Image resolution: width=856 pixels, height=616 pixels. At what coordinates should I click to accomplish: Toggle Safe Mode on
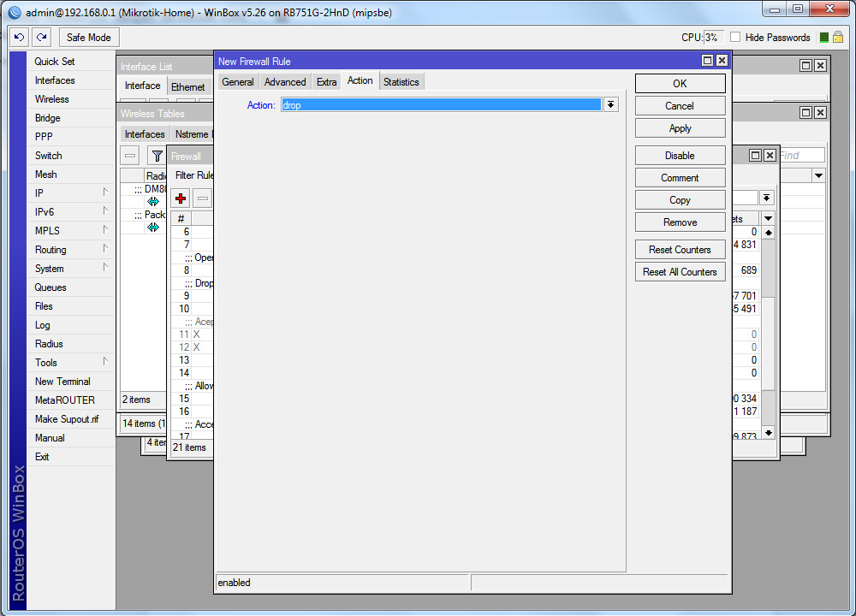(89, 38)
